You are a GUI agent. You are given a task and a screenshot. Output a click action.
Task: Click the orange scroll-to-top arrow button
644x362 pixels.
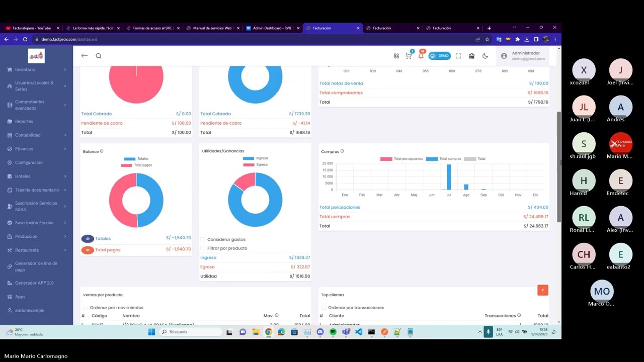tap(542, 290)
